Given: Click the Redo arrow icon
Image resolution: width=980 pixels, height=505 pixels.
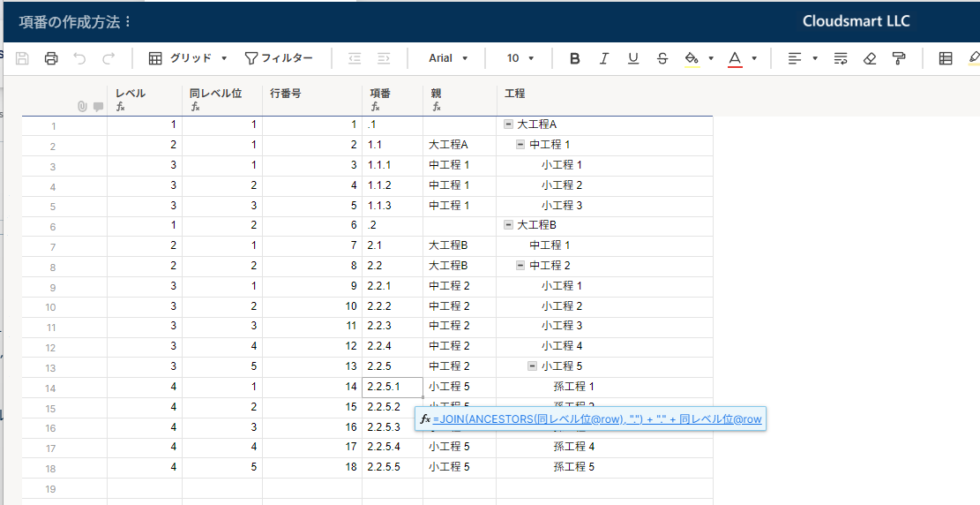Looking at the screenshot, I should pyautogui.click(x=108, y=58).
